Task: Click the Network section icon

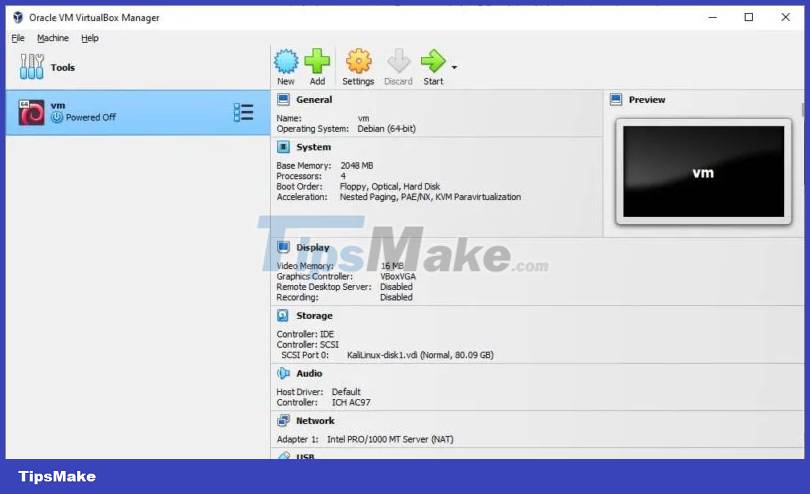Action: [x=283, y=421]
